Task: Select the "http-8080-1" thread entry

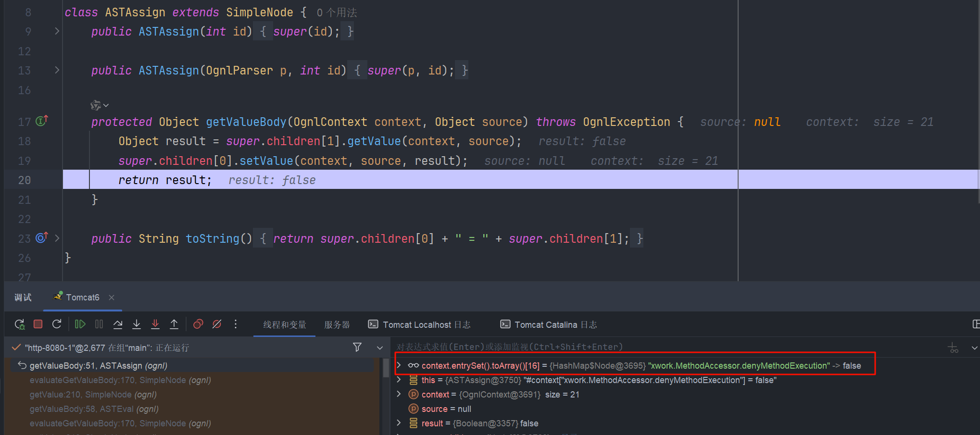Action: pyautogui.click(x=107, y=348)
